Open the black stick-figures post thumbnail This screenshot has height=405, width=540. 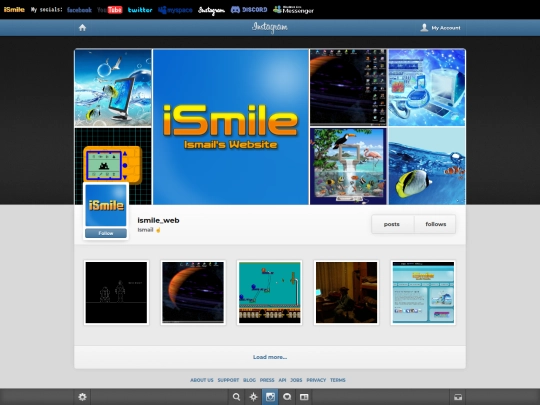click(x=116, y=292)
